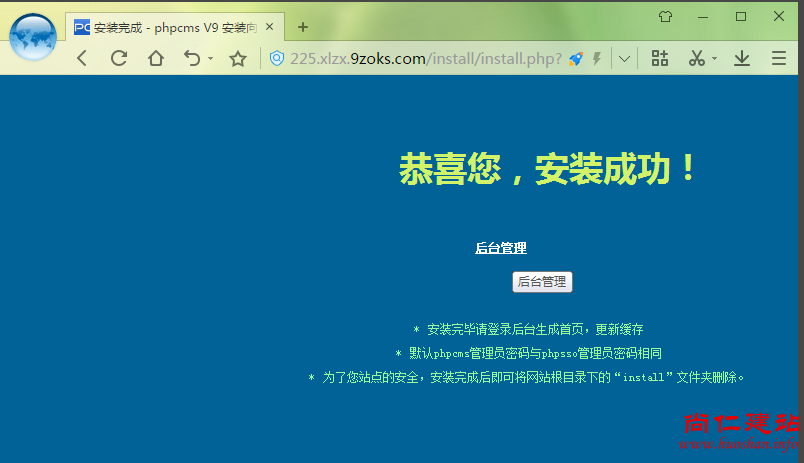Screen dimensions: 804x463
Task: Click the browser back arrow
Action: 82,59
